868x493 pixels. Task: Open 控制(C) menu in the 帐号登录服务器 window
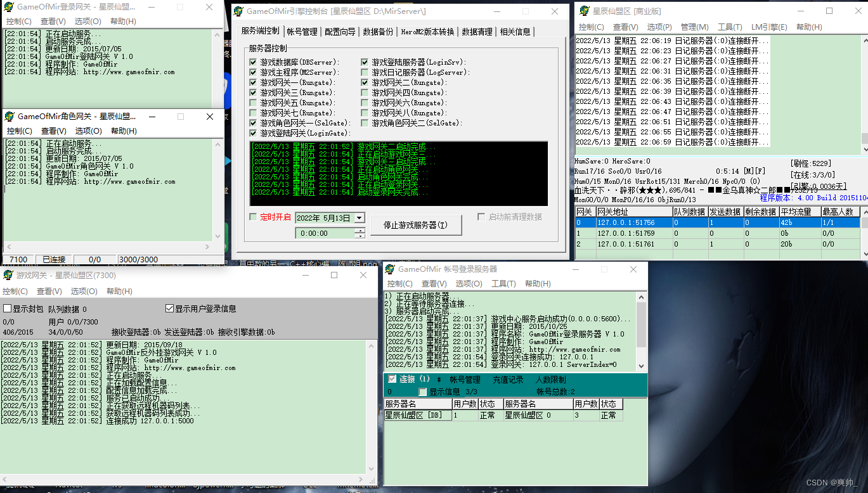(400, 283)
